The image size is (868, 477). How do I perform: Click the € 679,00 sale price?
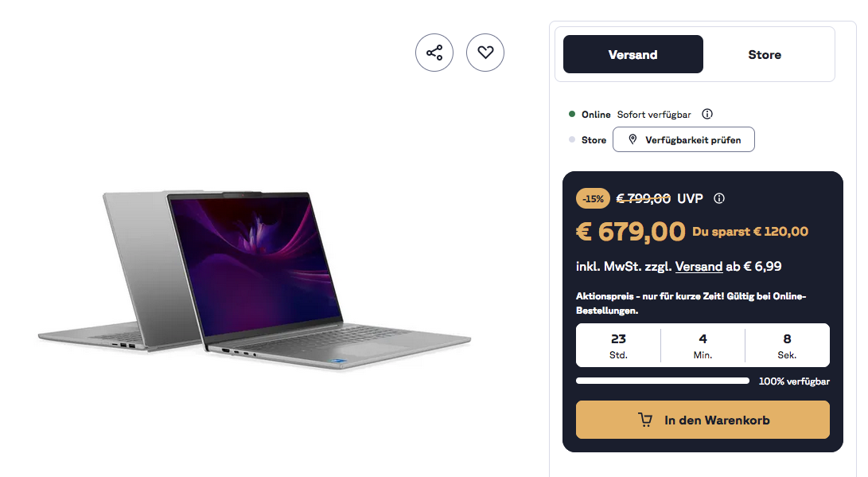pos(631,232)
